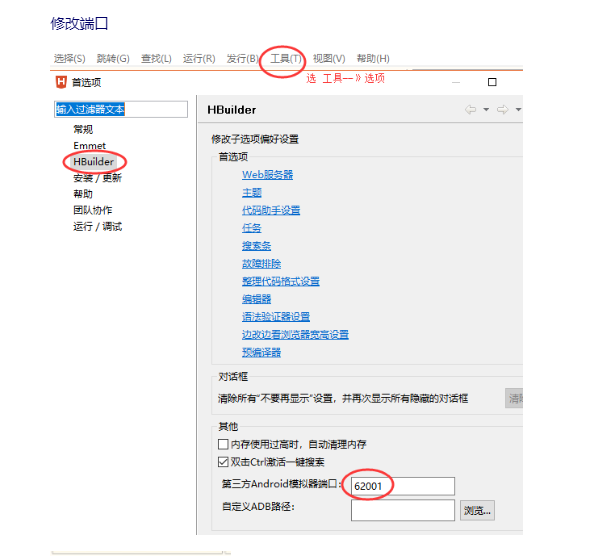Viewport: 608px width, 556px height.
Task: Select 常规 in the preferences tree
Action: (83, 129)
